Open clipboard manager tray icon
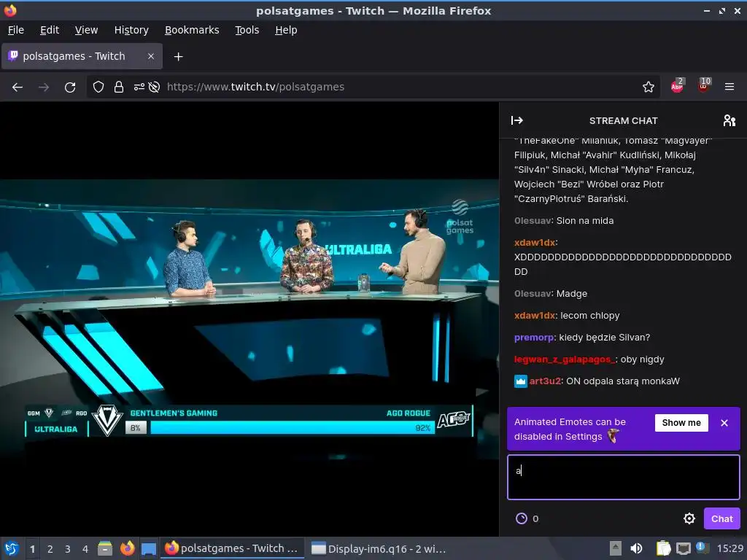The image size is (747, 560). coord(662,548)
